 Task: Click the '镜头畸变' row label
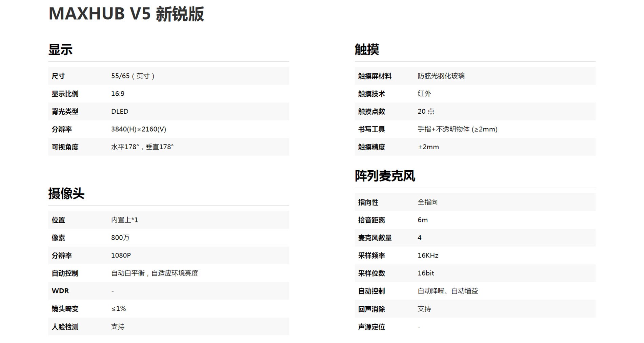pyautogui.click(x=65, y=309)
